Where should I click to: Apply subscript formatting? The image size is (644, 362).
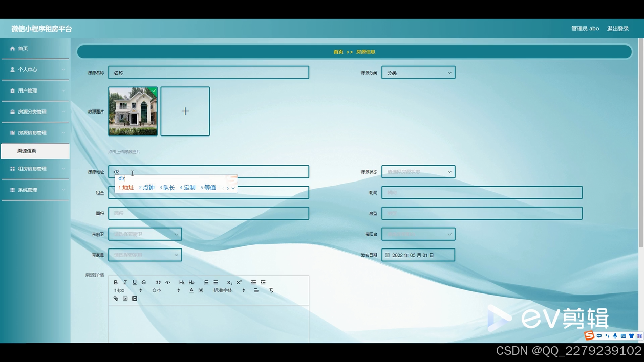[229, 282]
